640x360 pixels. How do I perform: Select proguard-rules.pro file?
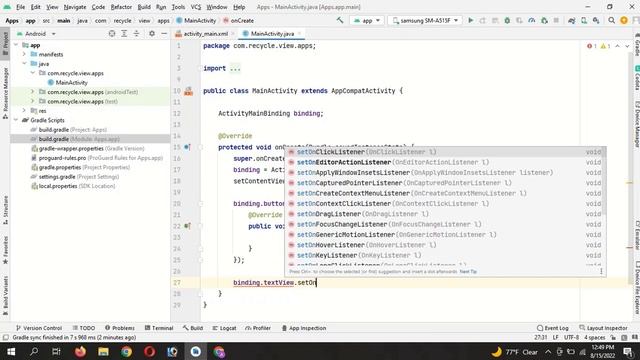click(x=97, y=158)
